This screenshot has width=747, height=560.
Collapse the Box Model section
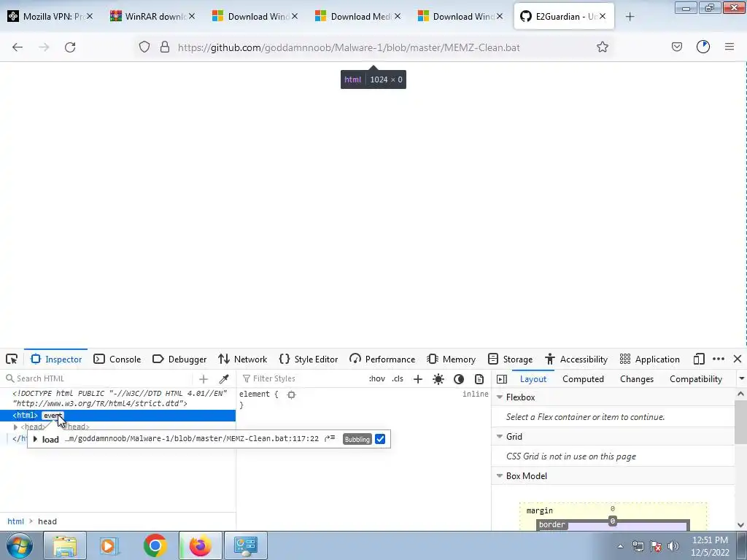(x=500, y=476)
